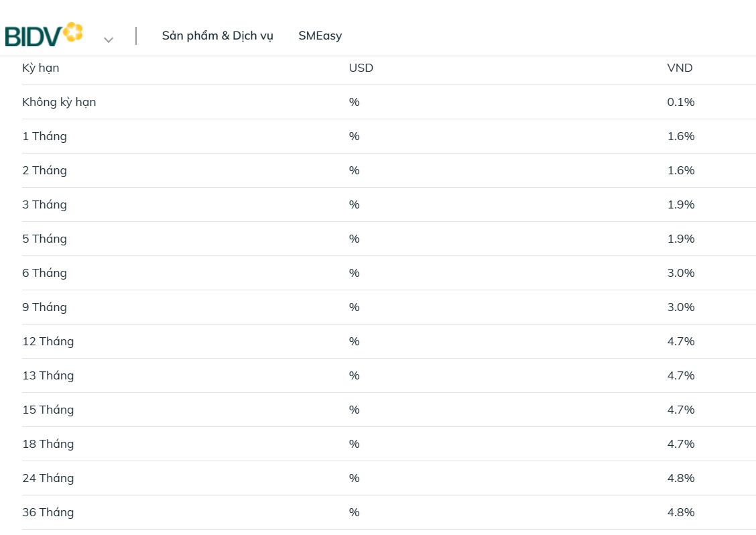
Task: Click the 4.8% rate for 36 Tháng
Action: click(x=680, y=512)
